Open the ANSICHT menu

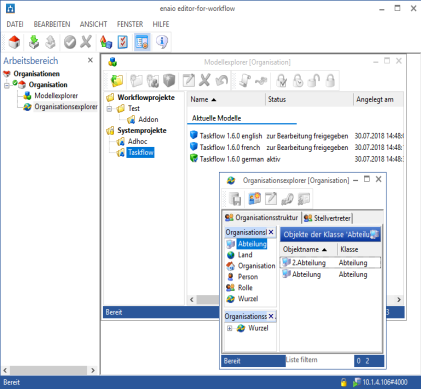point(93,24)
